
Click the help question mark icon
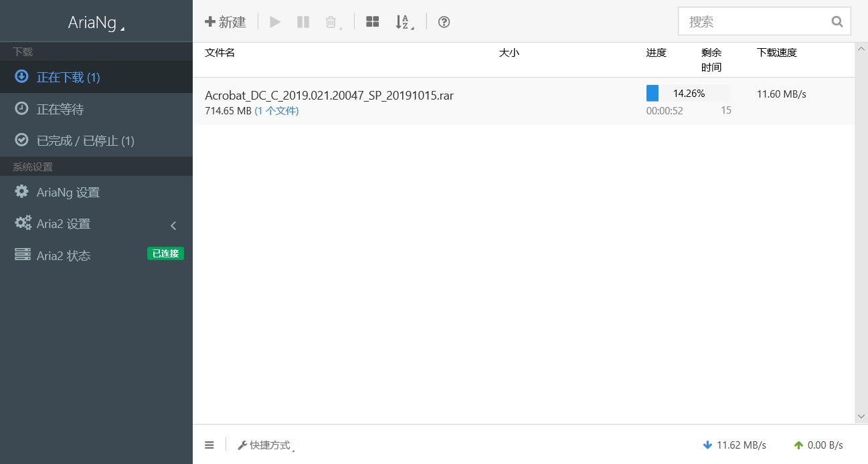coord(444,22)
